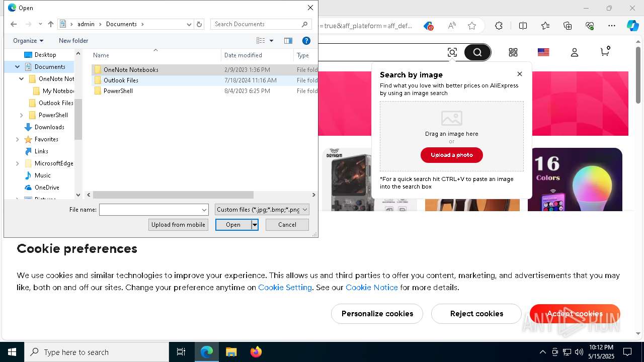Open the address path history dropdown
This screenshot has width=644, height=362.
click(189, 24)
